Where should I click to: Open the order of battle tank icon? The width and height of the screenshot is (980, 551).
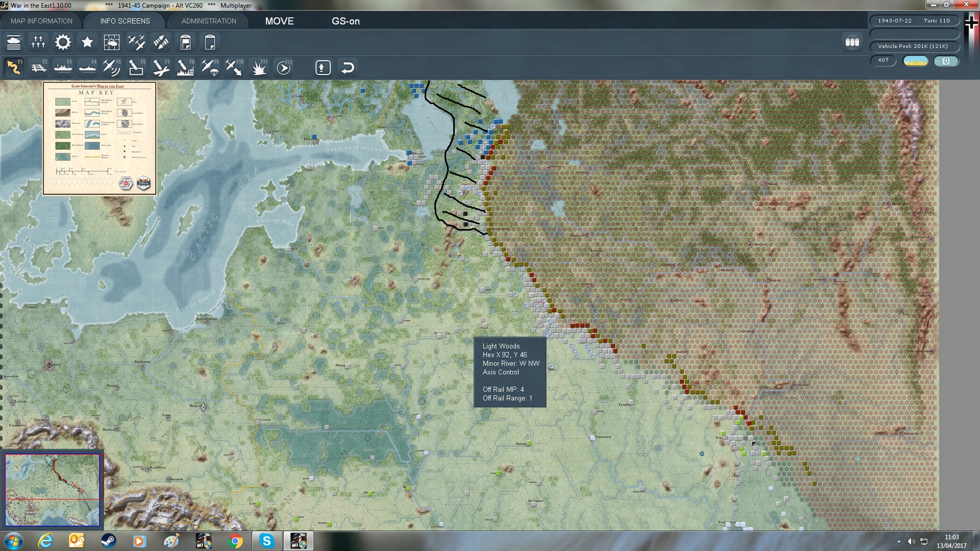pyautogui.click(x=14, y=42)
